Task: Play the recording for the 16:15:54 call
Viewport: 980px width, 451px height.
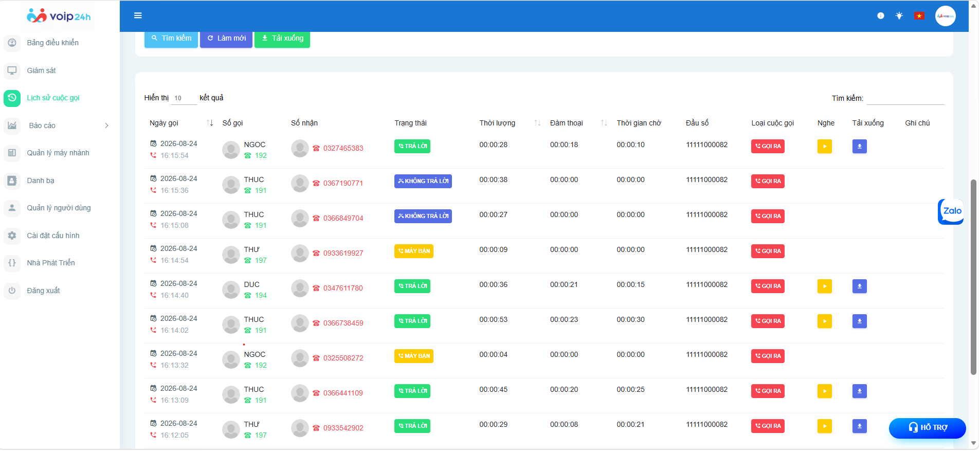Action: (824, 147)
